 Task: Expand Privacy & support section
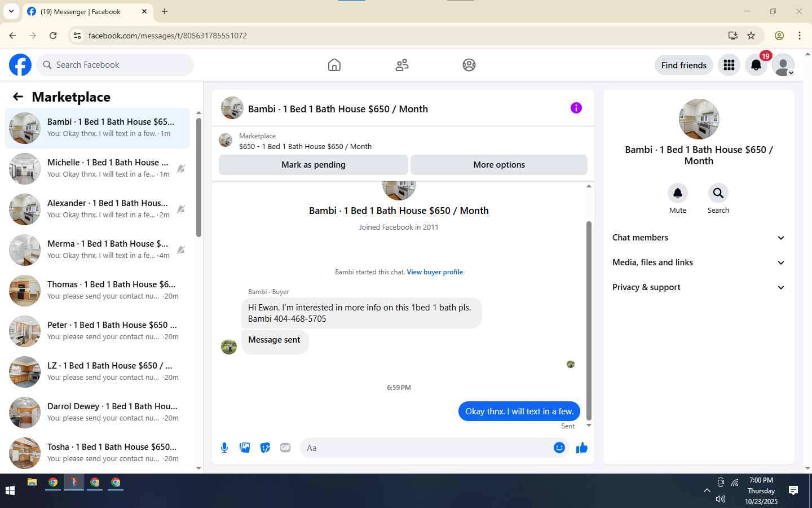pyautogui.click(x=699, y=287)
